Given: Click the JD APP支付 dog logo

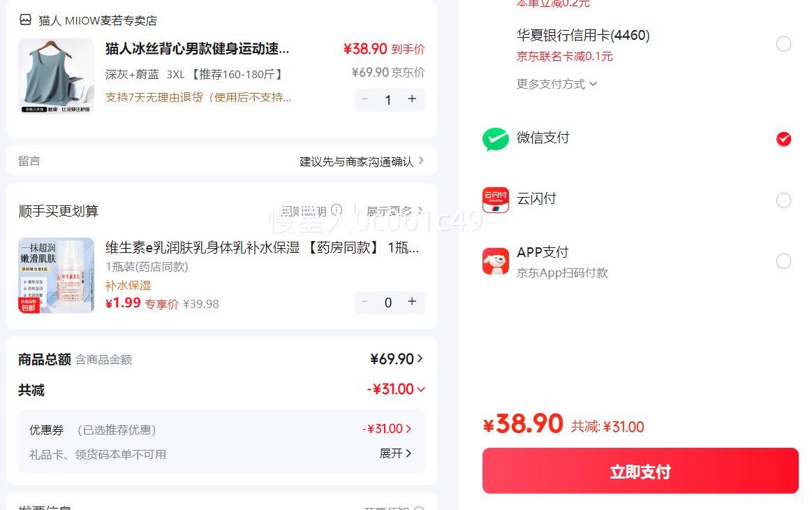Looking at the screenshot, I should point(495,261).
